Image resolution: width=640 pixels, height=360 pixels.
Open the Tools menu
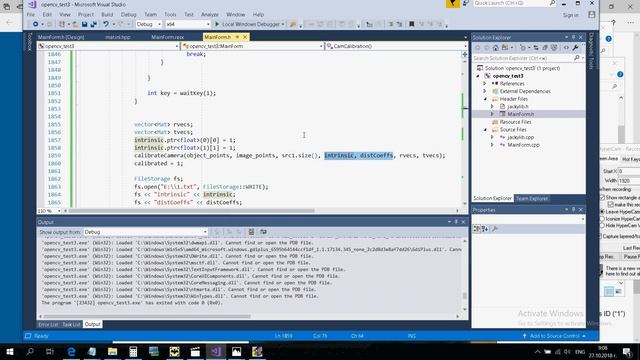click(170, 14)
